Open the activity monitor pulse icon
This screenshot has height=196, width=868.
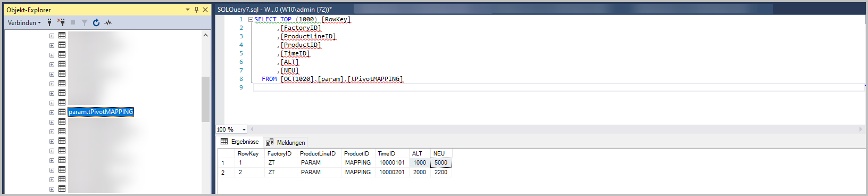[x=108, y=22]
